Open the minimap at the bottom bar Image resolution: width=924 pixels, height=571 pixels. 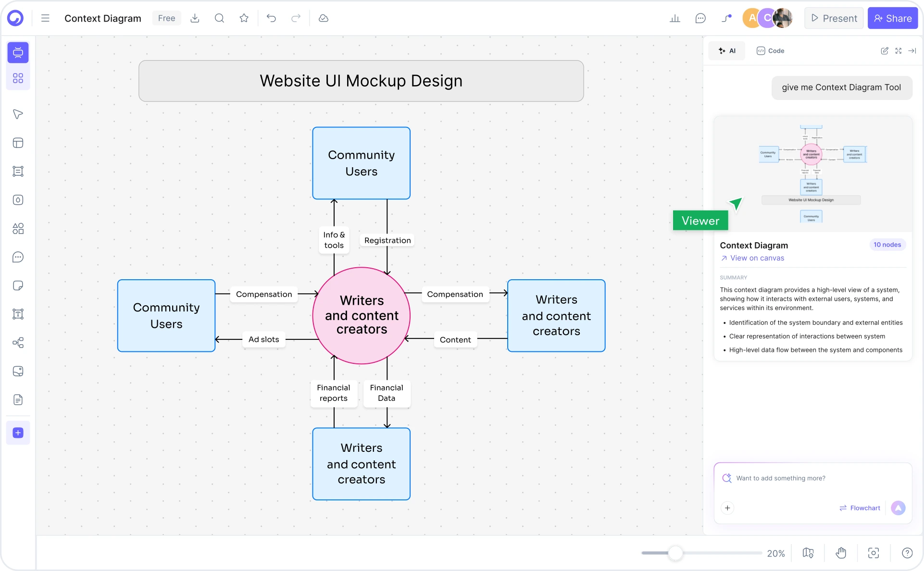pyautogui.click(x=808, y=553)
